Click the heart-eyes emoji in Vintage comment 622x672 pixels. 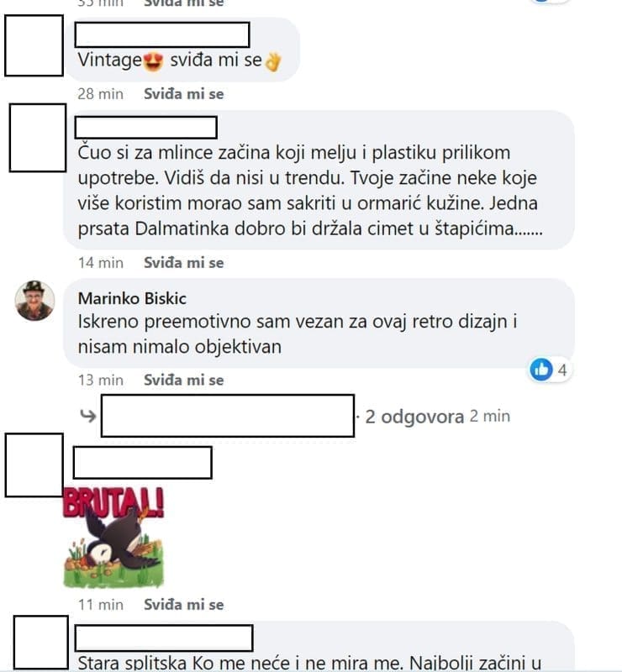tap(154, 60)
